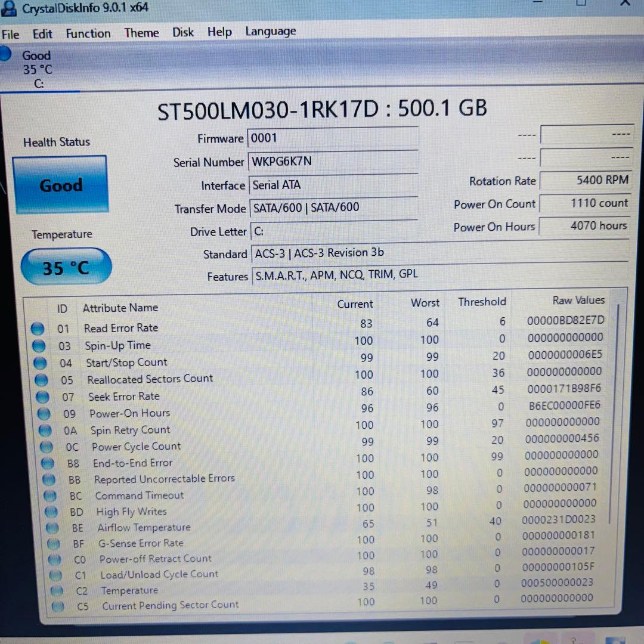The height and width of the screenshot is (644, 644).
Task: Click the Serial Number field
Action: (332, 162)
